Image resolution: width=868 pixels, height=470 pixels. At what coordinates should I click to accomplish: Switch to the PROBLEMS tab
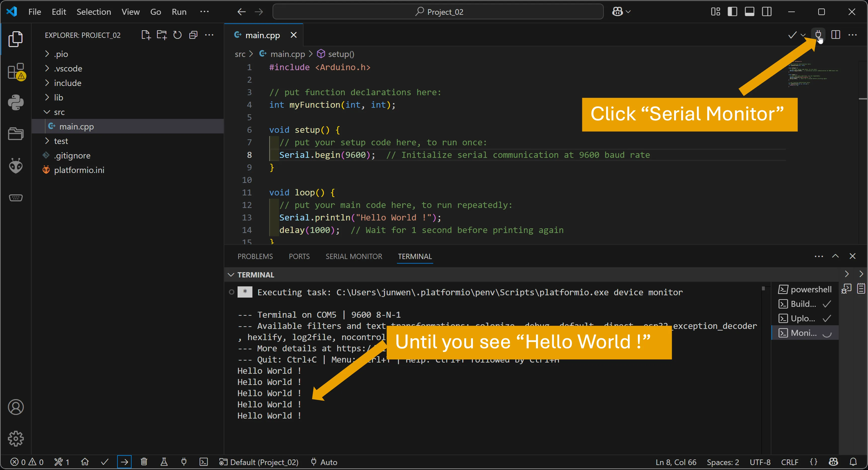coord(255,256)
